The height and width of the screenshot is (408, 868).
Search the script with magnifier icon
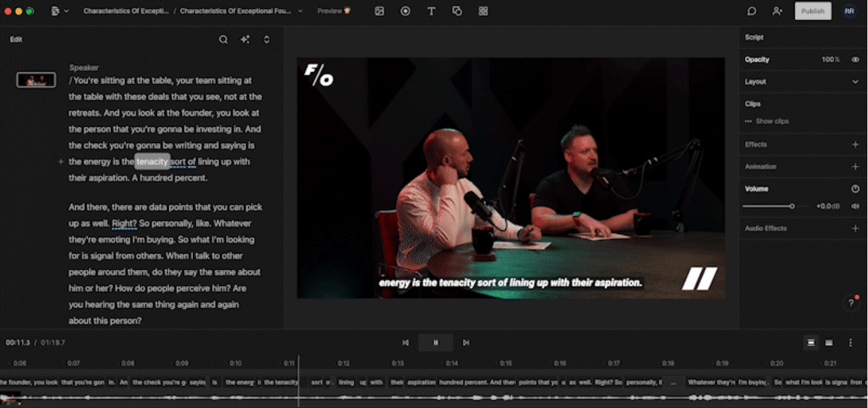pos(223,40)
